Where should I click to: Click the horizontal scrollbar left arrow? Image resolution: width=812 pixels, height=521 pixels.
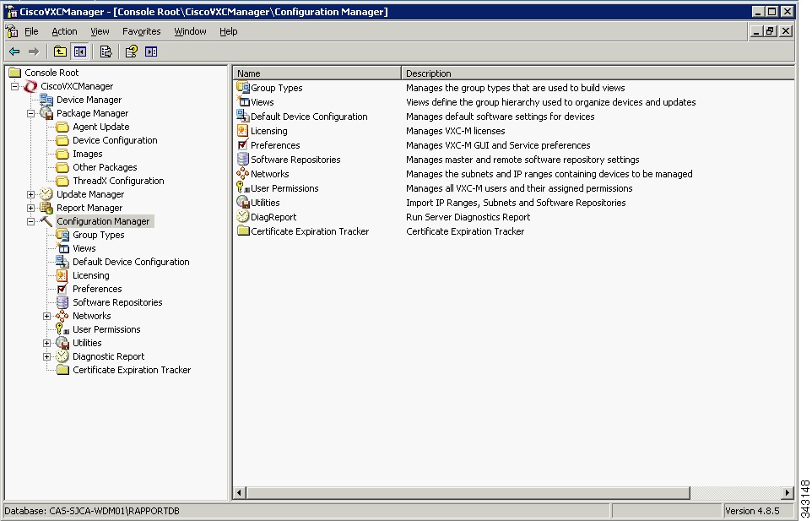point(239,492)
